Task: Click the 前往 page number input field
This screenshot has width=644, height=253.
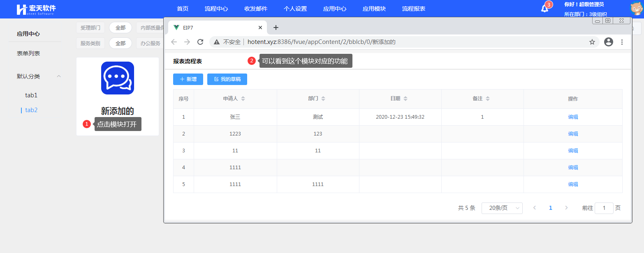Action: point(604,208)
